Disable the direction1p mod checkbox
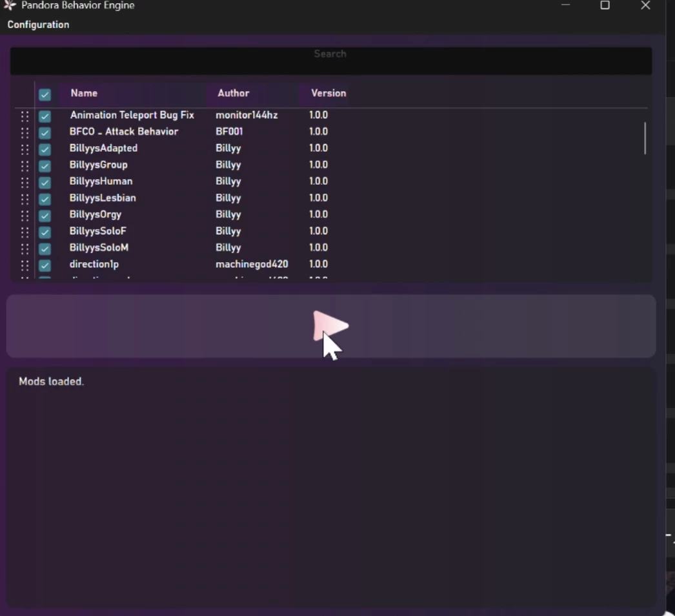This screenshot has height=616, width=675. click(45, 265)
